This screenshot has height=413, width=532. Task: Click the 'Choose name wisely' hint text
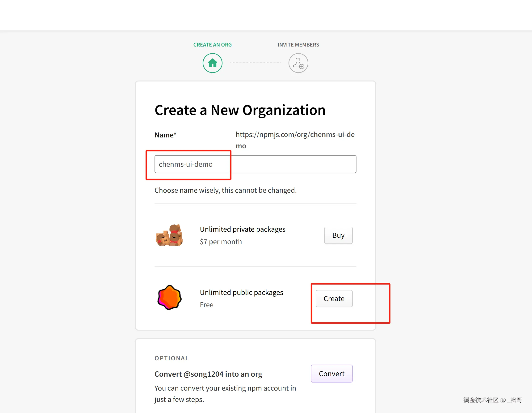[226, 190]
